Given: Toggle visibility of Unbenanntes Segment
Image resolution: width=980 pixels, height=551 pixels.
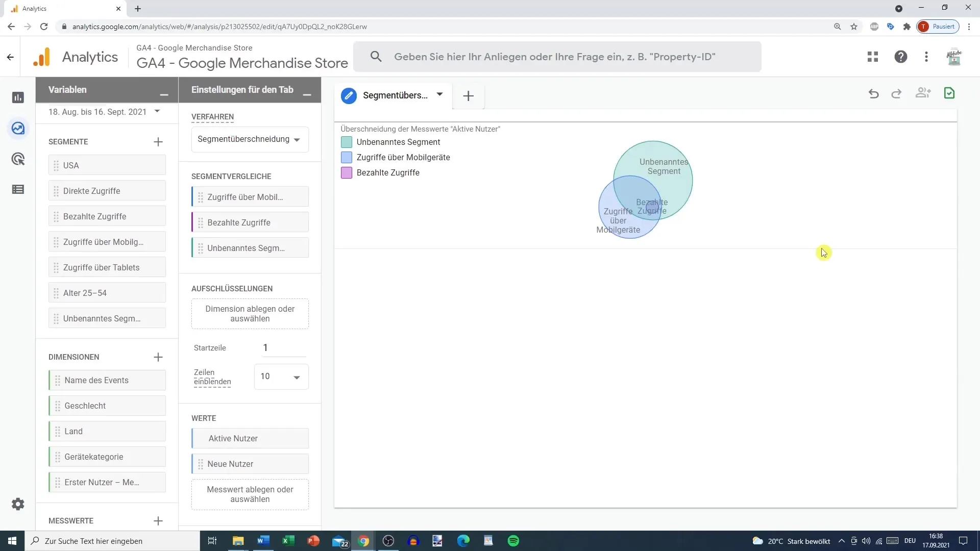Looking at the screenshot, I should tap(346, 141).
